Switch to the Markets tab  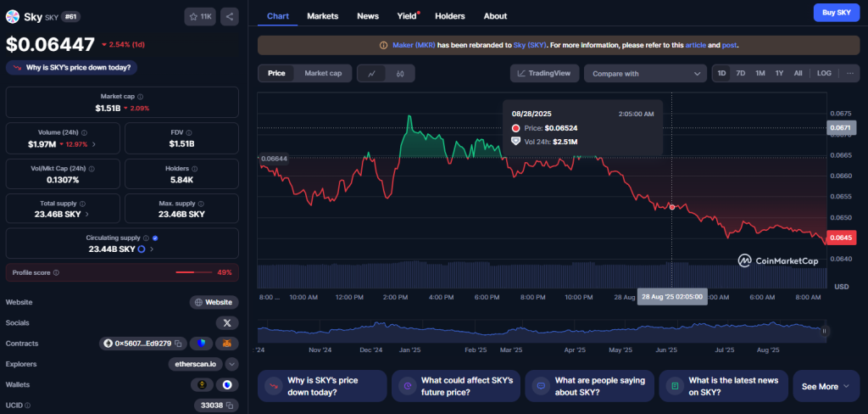(322, 16)
